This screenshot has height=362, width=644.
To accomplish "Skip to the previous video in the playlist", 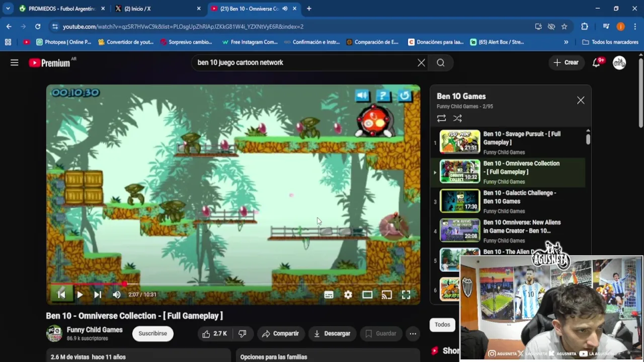I will pyautogui.click(x=61, y=295).
